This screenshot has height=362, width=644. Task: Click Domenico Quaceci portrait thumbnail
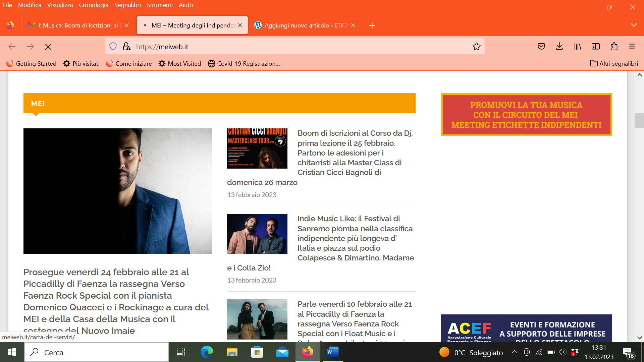[x=118, y=191]
